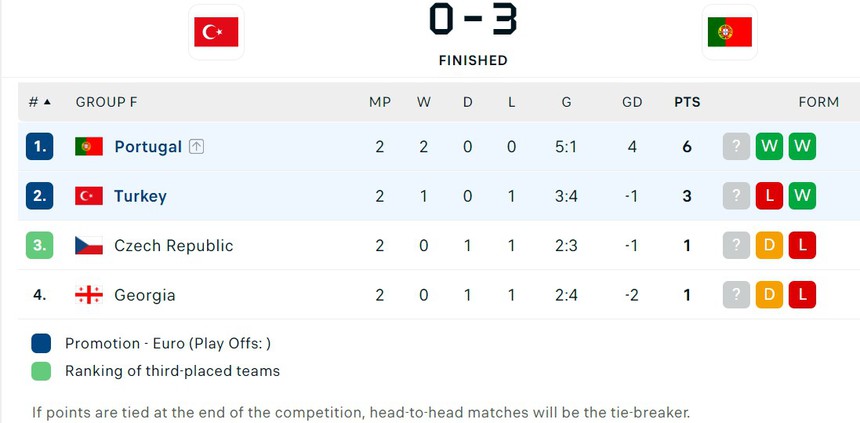Click the blue Promotion legend swatch
Viewport: 860px width, 423px height.
(x=41, y=343)
